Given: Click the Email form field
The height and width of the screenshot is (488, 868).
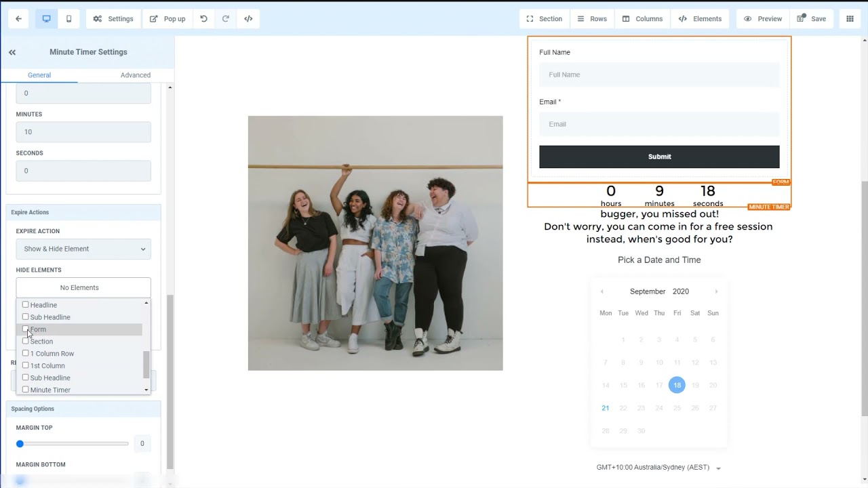Looking at the screenshot, I should click(659, 124).
